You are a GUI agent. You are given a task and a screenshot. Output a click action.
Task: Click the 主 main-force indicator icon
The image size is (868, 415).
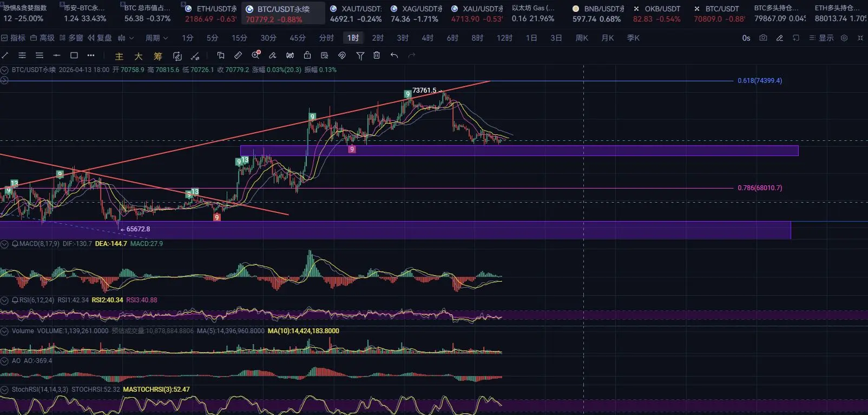pyautogui.click(x=119, y=56)
